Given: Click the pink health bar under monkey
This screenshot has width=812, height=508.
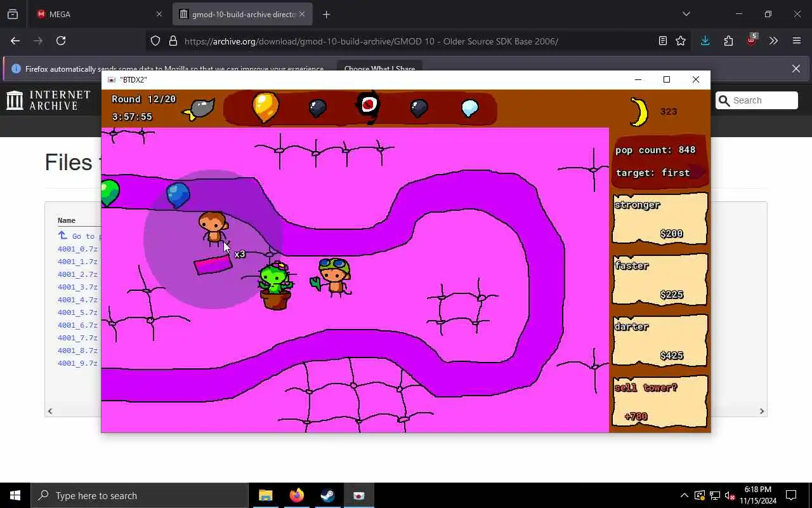Looking at the screenshot, I should 213,265.
